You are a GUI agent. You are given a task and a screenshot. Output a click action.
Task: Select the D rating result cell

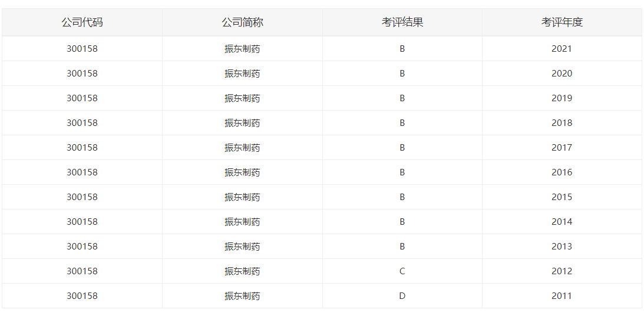click(x=402, y=296)
